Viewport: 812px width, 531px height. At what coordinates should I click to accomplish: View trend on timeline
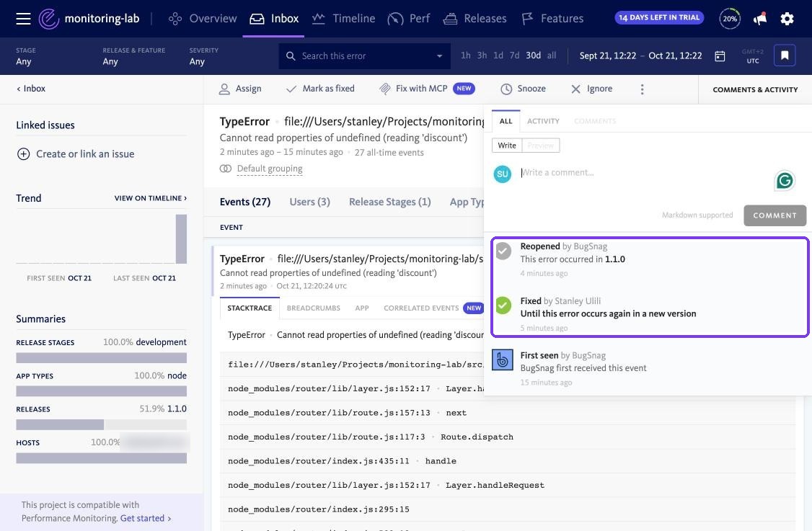coord(151,198)
